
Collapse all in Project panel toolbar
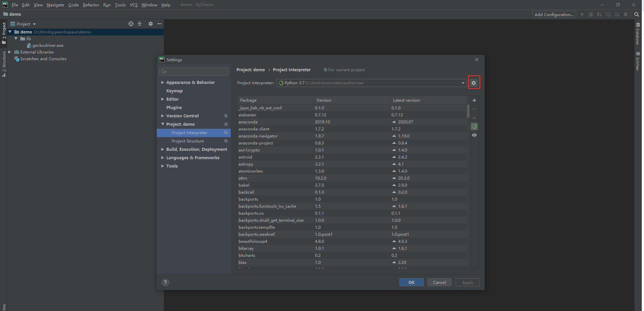click(140, 24)
